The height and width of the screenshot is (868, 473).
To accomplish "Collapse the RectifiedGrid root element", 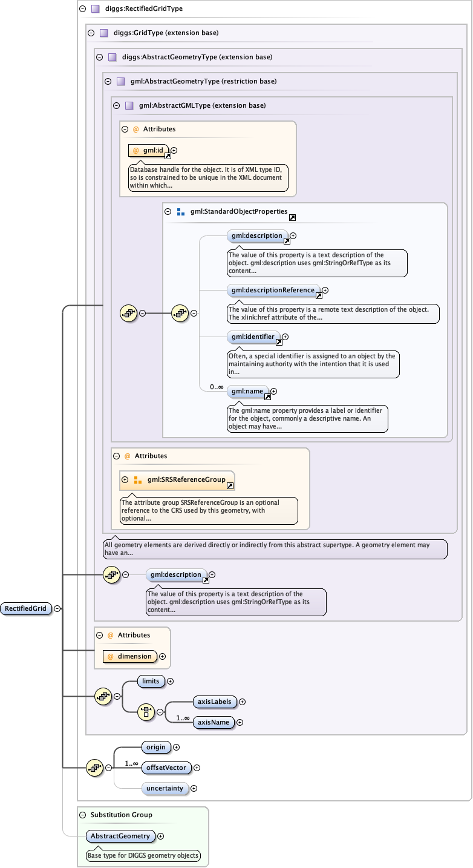I will point(57,609).
